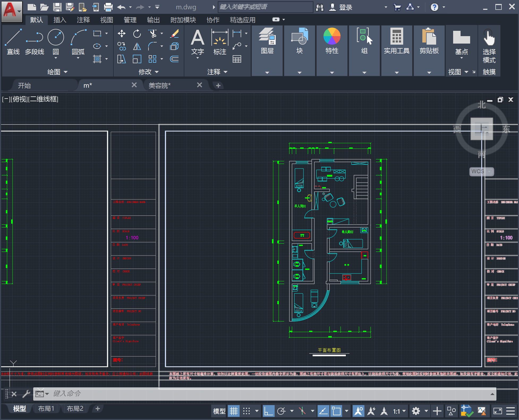Click the Properties (特性) color wheel
The image size is (519, 420).
332,37
